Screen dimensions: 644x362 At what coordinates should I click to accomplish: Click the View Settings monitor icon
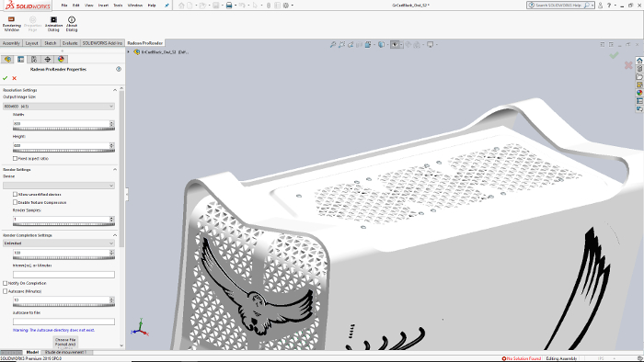(430, 44)
